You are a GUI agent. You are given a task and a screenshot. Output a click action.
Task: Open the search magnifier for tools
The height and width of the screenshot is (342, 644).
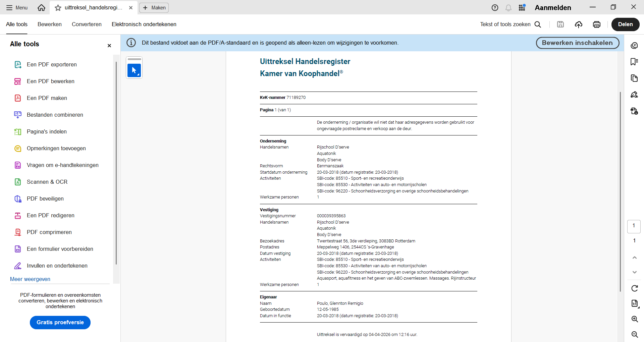coord(538,24)
